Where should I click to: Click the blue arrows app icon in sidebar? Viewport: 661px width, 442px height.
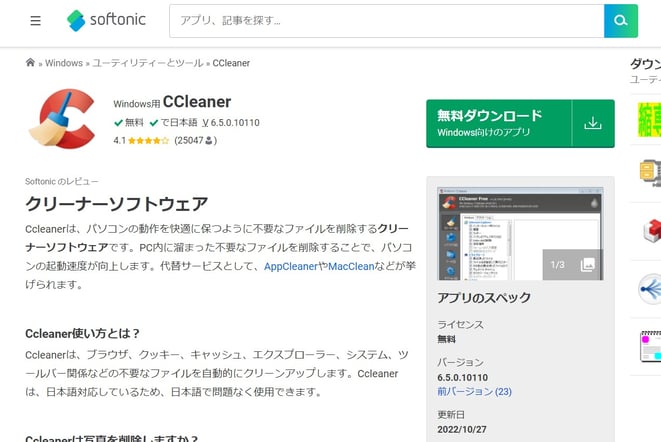650,288
